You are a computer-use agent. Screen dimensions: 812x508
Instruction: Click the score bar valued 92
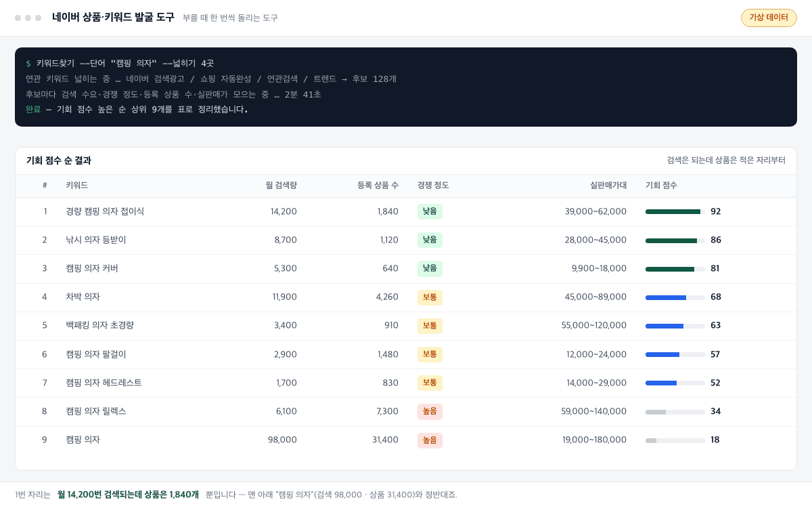click(x=675, y=211)
